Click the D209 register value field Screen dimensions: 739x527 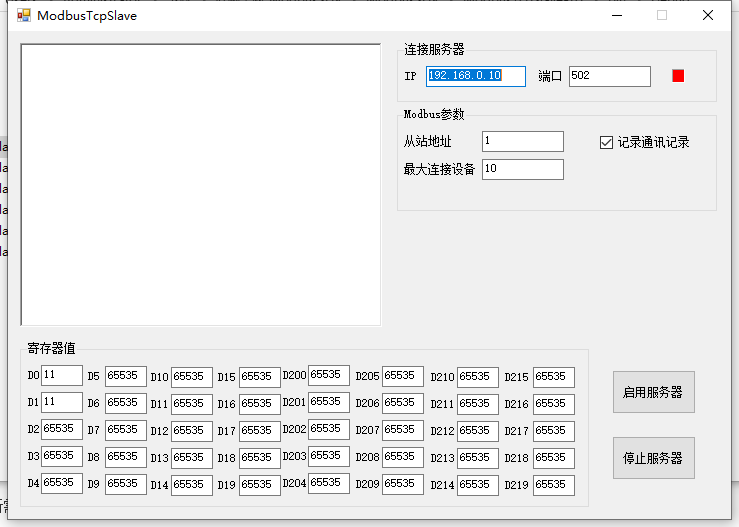tap(403, 484)
